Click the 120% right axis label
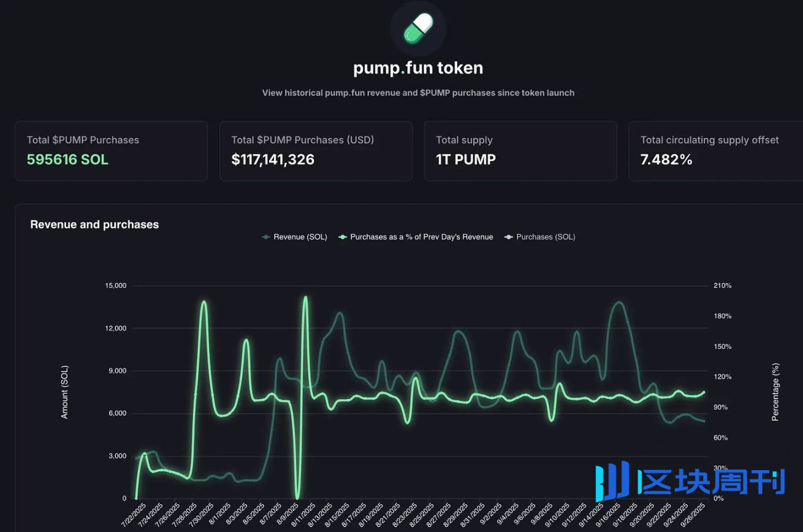803x532 pixels. pyautogui.click(x=722, y=377)
